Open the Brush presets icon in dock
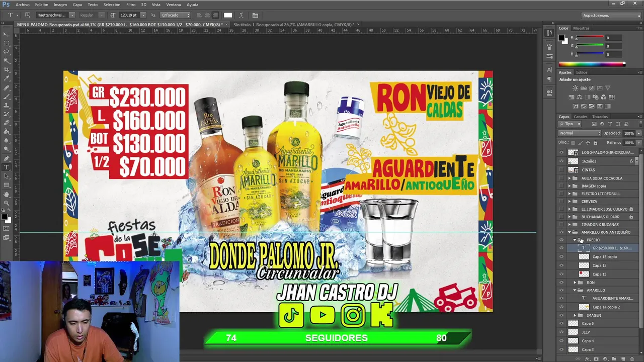This screenshot has width=644, height=362. coord(549,56)
